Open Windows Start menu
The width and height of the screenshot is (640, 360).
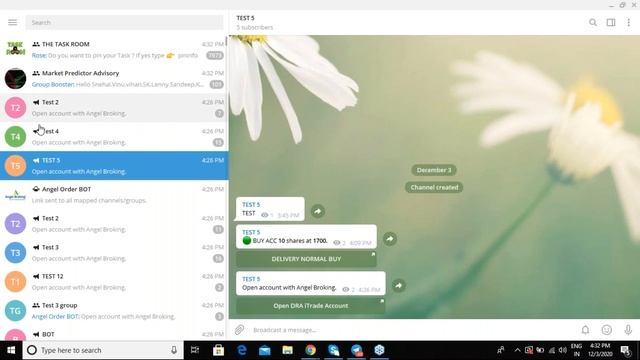pos(11,350)
